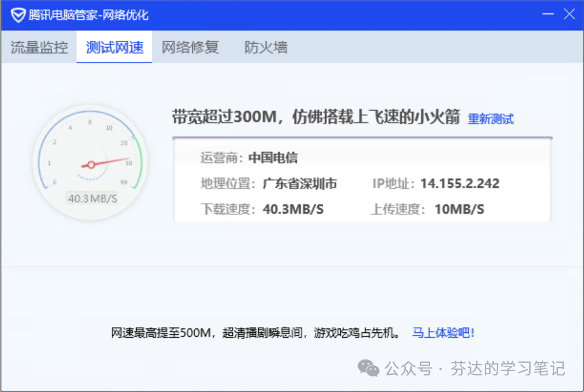Select the operator value 中国电信

tap(273, 158)
